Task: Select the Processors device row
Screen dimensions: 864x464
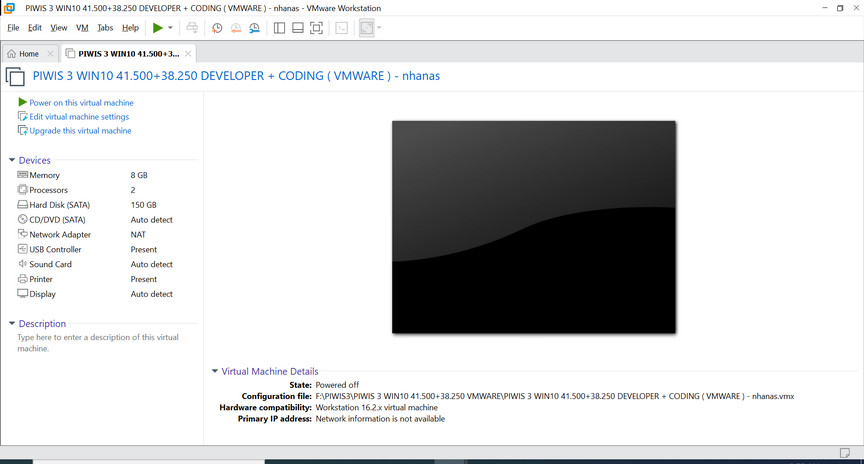Action: coord(105,190)
